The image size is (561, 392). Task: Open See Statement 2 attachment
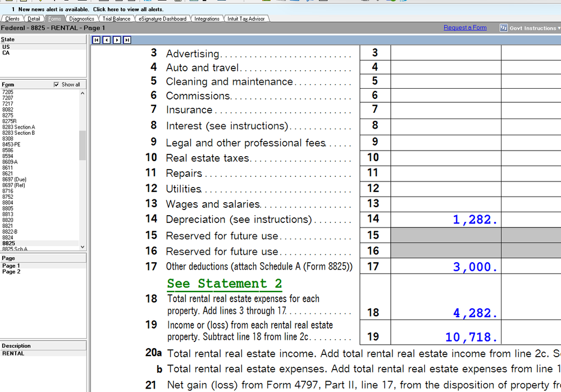(x=224, y=284)
